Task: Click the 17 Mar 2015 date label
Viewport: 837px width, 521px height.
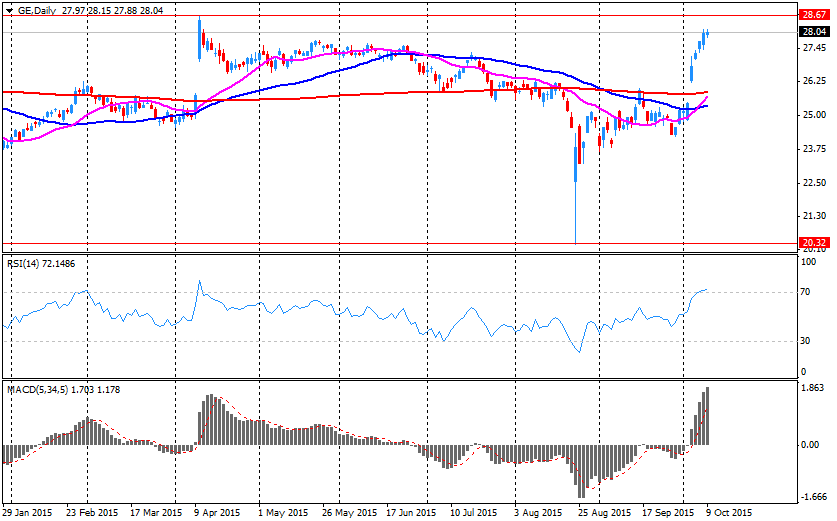Action: point(155,512)
